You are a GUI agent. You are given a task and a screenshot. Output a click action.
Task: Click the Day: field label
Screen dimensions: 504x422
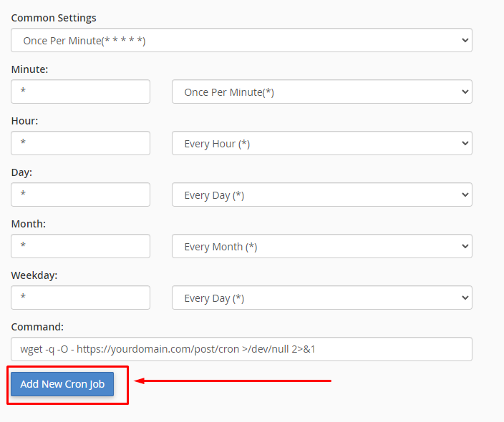[22, 172]
